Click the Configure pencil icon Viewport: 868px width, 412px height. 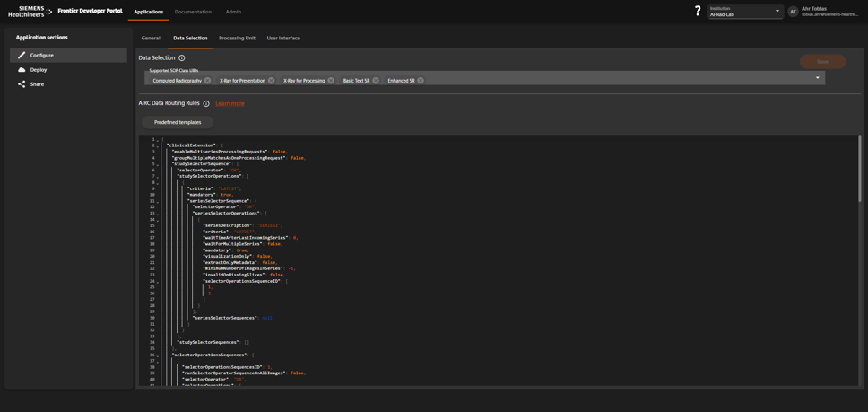click(22, 56)
